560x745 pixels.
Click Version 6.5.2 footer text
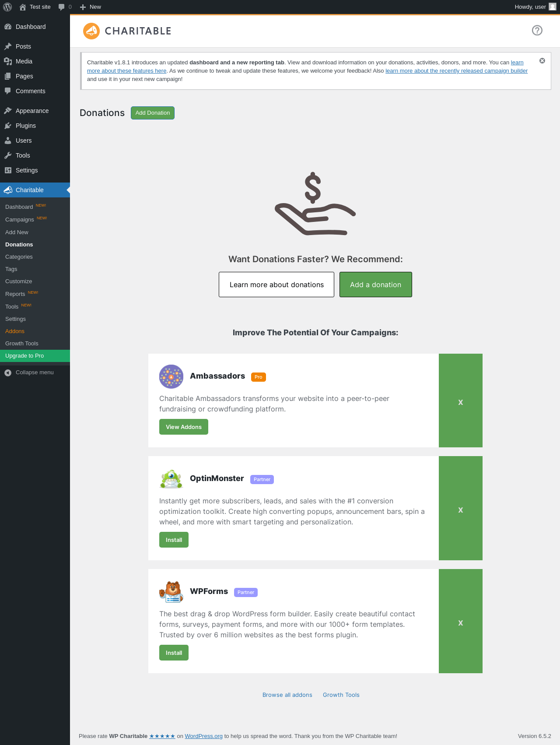click(535, 736)
